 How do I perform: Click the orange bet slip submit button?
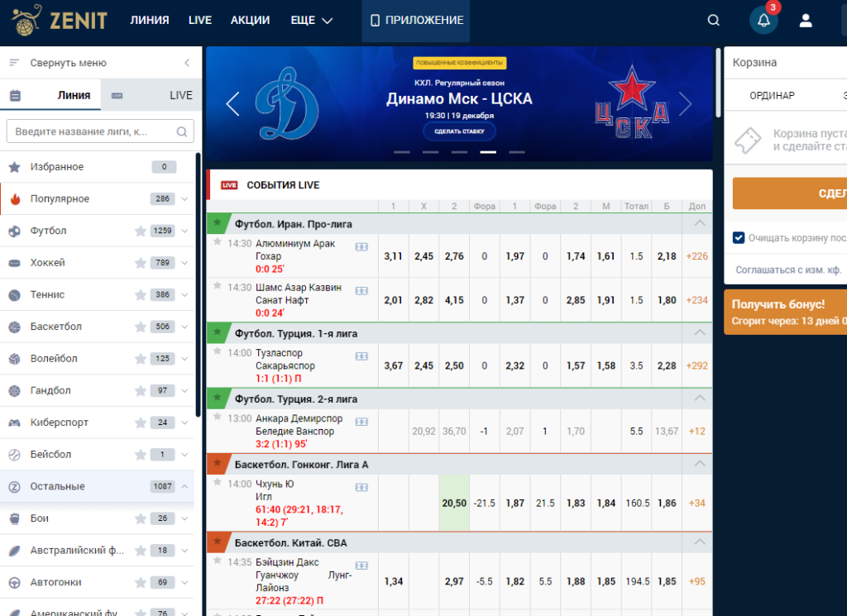tap(790, 193)
